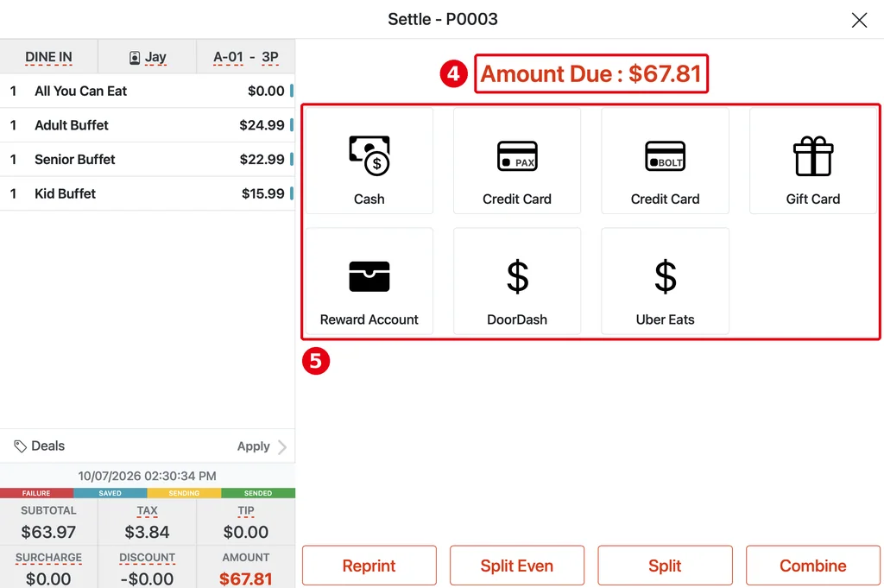Pay with Gift Card
Viewport: 884px width, 588px height.
click(813, 161)
